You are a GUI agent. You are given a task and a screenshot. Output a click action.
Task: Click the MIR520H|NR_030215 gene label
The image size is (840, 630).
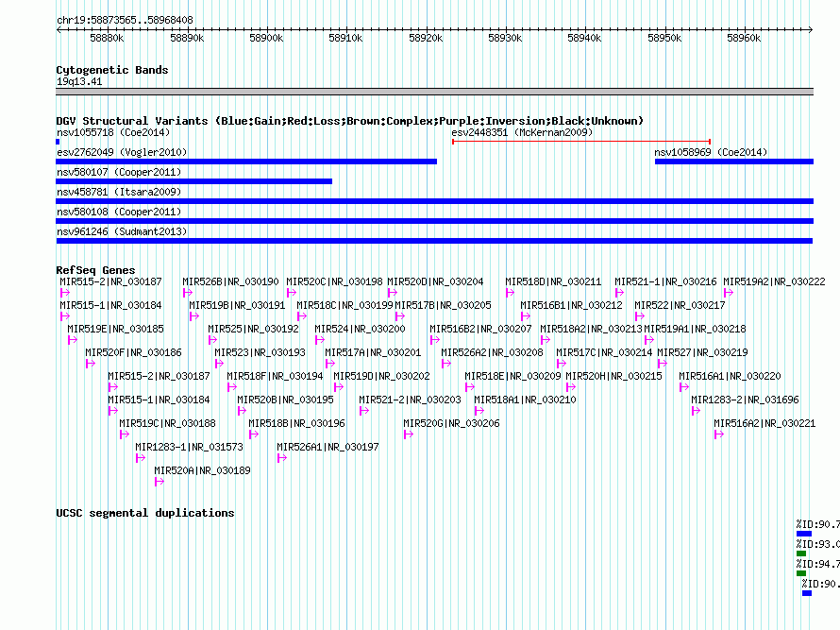(613, 376)
